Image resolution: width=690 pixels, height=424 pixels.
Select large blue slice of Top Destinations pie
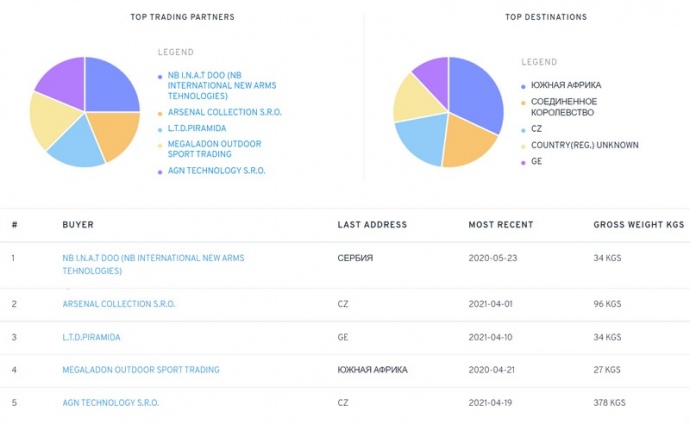click(474, 92)
